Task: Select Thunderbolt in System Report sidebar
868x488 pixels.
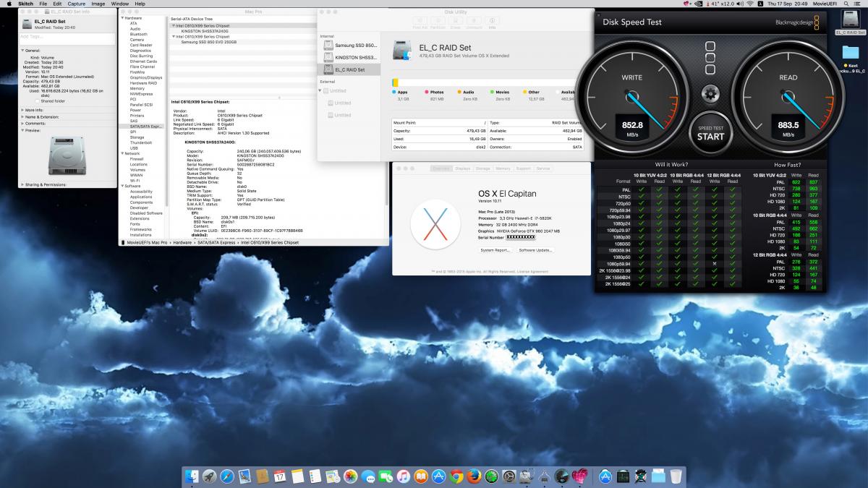Action: point(141,142)
